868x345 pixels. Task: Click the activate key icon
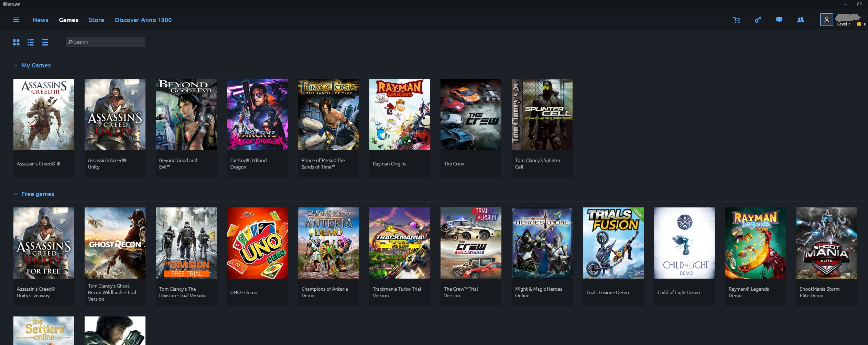(758, 20)
